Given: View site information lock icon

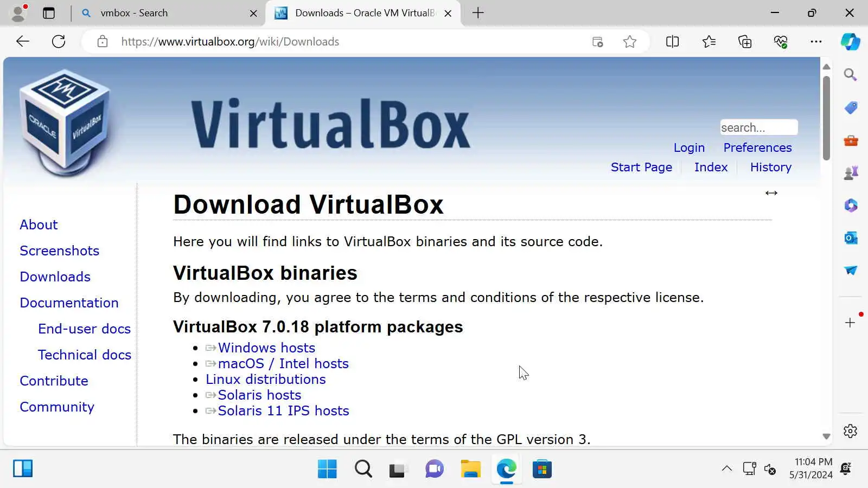Looking at the screenshot, I should click(103, 41).
